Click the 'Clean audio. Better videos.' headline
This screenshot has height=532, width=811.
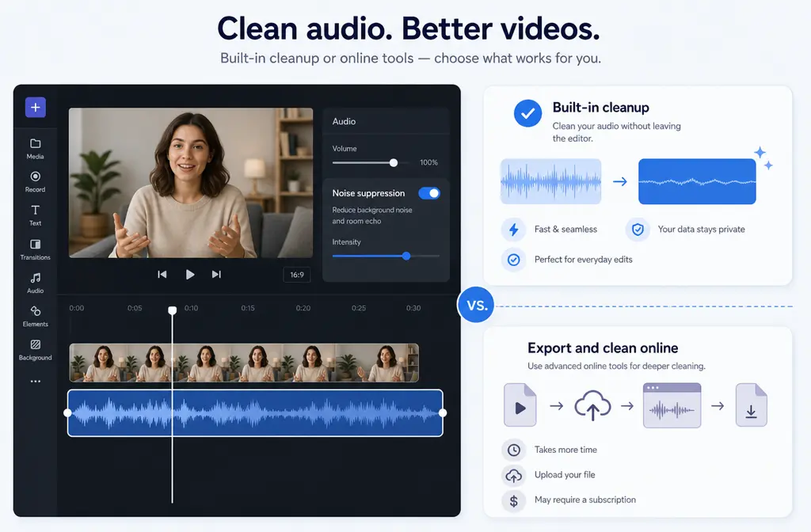[409, 28]
